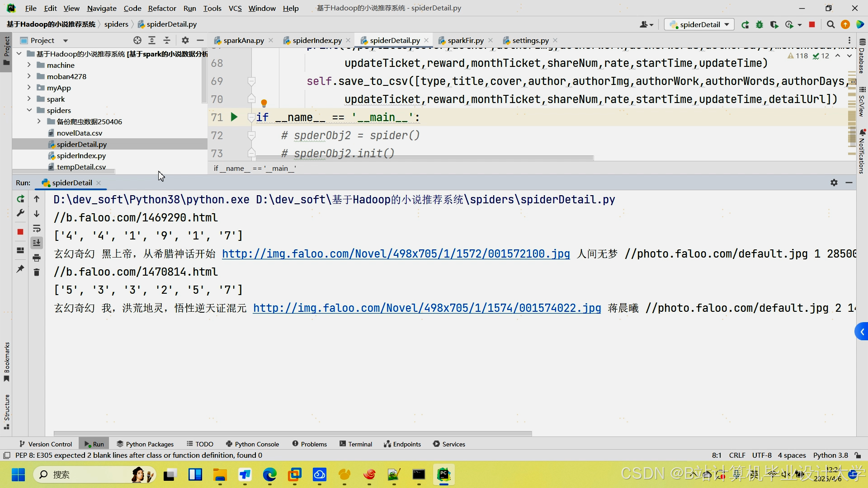Switch to the spiderIndex.py tab
The image size is (868, 488).
pyautogui.click(x=316, y=40)
